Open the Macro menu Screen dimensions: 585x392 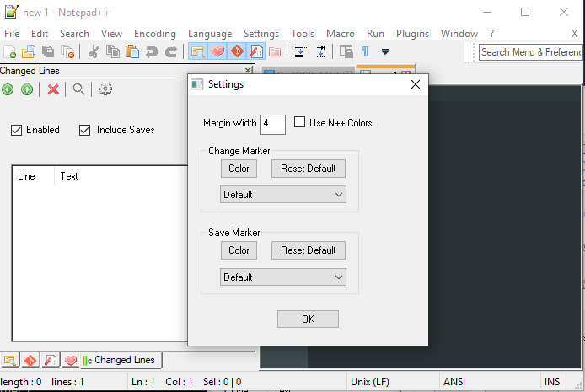[341, 34]
